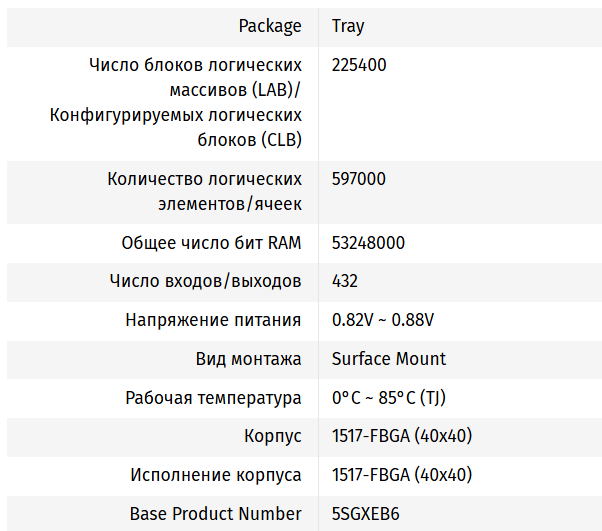
Task: Click the 'Общее число бит RAM' label
Action: (x=212, y=243)
